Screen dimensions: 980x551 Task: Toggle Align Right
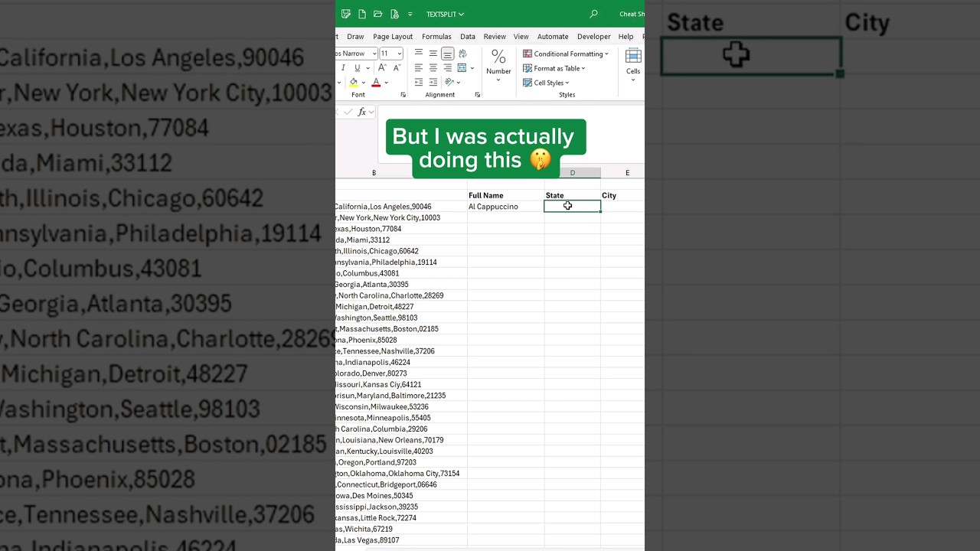click(x=447, y=68)
